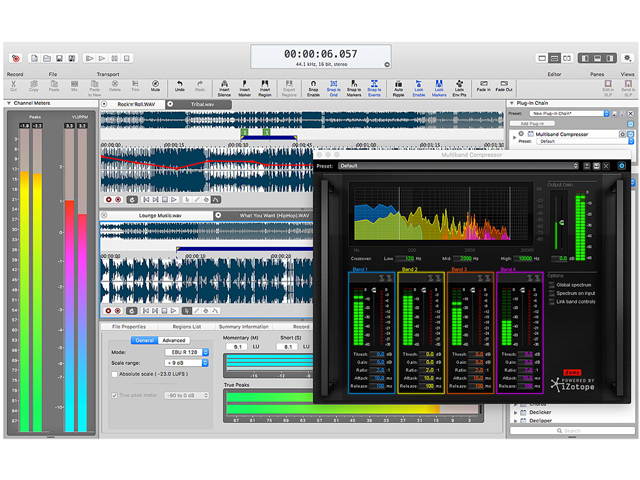Open the Multiband Compressor Preset Default dropdown
The width and height of the screenshot is (640, 480).
(x=459, y=166)
